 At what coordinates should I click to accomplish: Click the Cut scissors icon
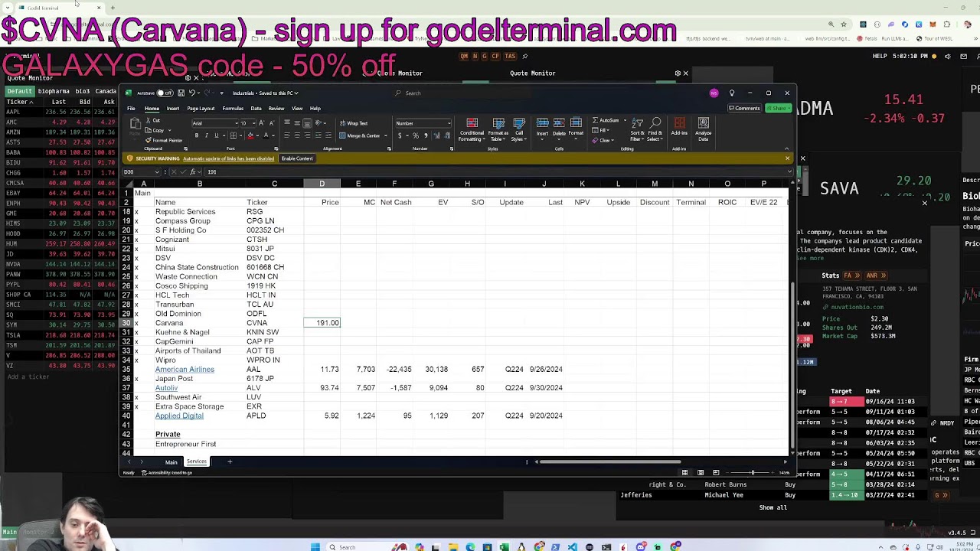click(x=149, y=121)
